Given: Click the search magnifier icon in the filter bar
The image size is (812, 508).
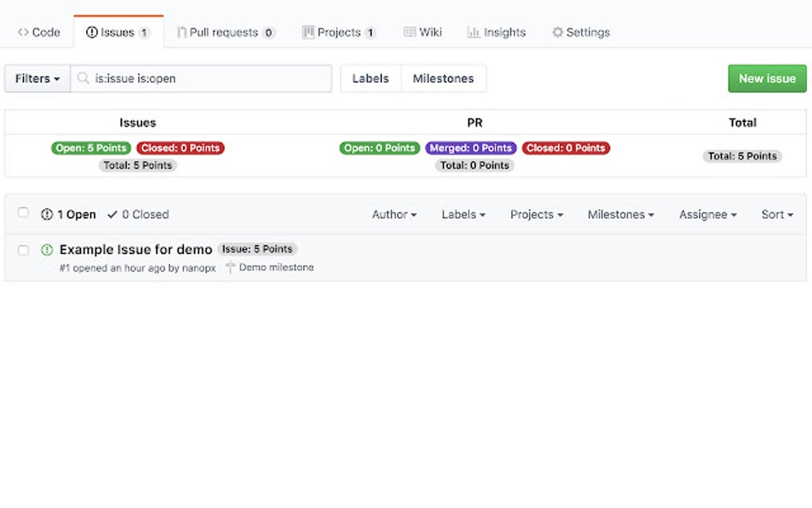Looking at the screenshot, I should click(82, 78).
